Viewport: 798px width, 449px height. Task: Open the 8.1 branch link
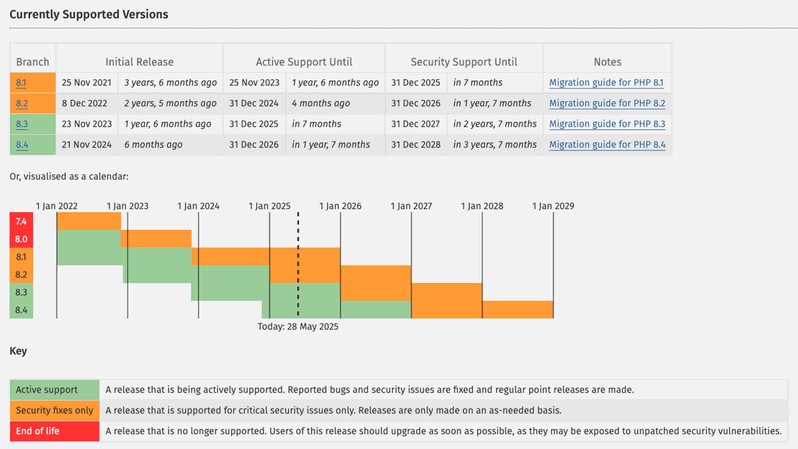point(21,82)
